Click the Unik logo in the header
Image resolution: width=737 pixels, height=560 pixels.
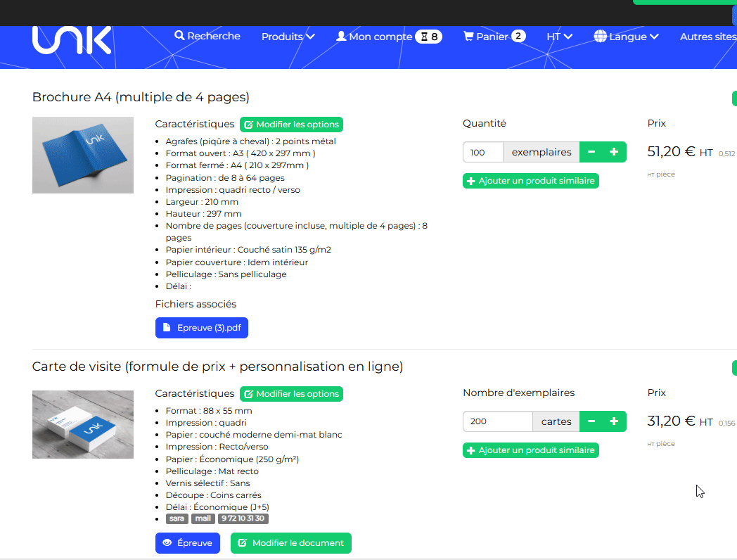click(72, 40)
